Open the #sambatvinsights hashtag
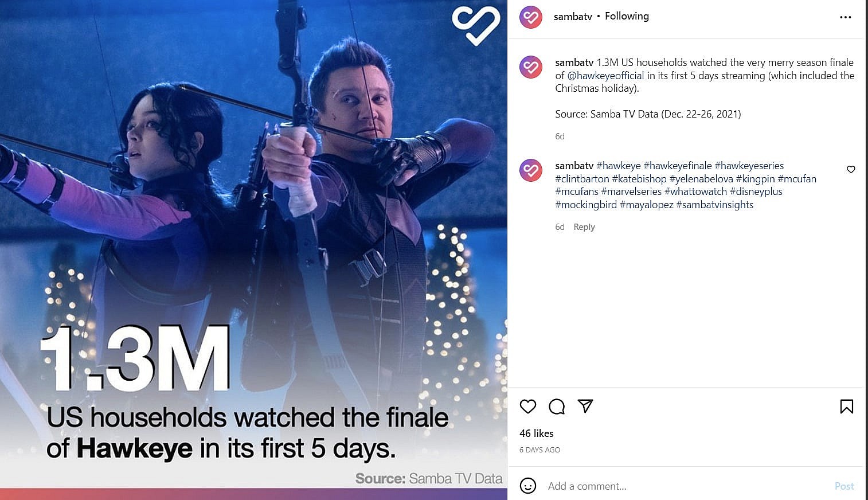The width and height of the screenshot is (868, 500). (x=715, y=205)
